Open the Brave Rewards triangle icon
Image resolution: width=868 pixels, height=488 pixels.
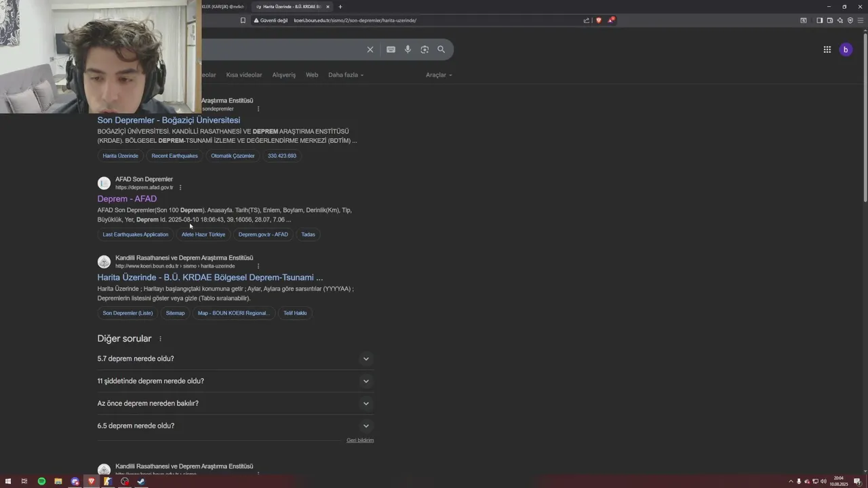[x=611, y=20]
